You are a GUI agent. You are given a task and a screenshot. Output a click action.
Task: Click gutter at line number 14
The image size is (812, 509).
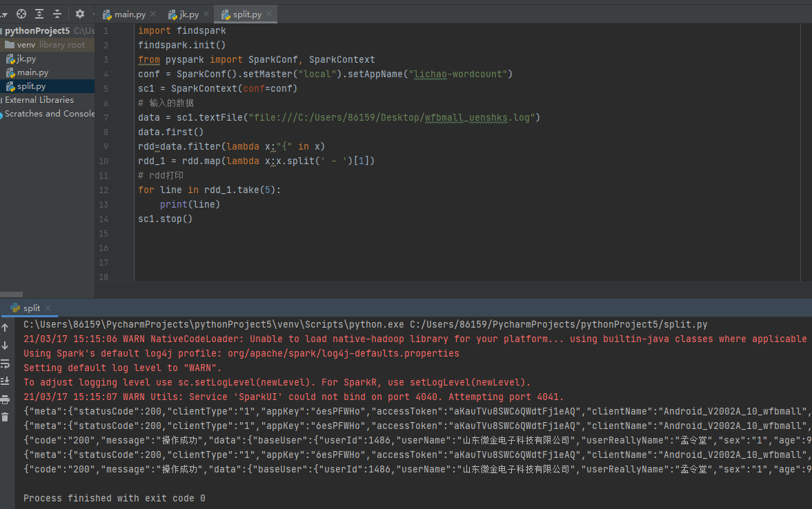pos(103,219)
